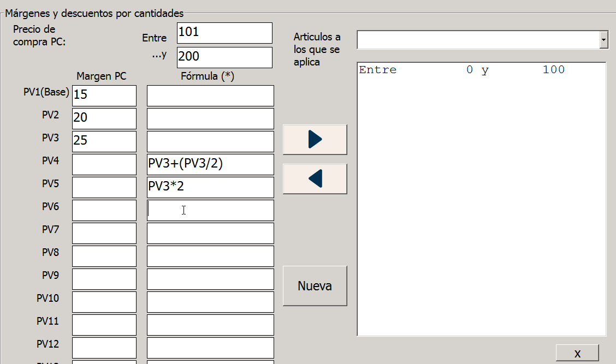This screenshot has width=616, height=364.
Task: Click the PV4 Margen PC field
Action: click(x=104, y=164)
